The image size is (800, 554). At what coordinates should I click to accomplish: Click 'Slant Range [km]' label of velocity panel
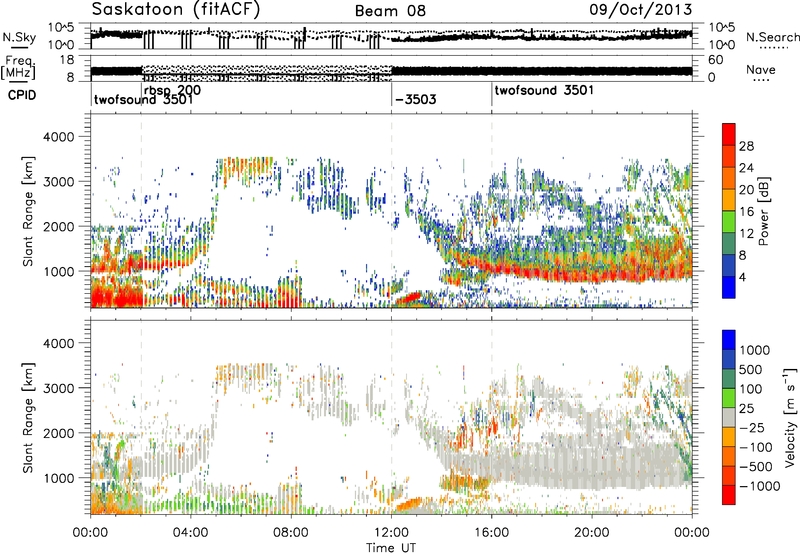click(x=28, y=417)
